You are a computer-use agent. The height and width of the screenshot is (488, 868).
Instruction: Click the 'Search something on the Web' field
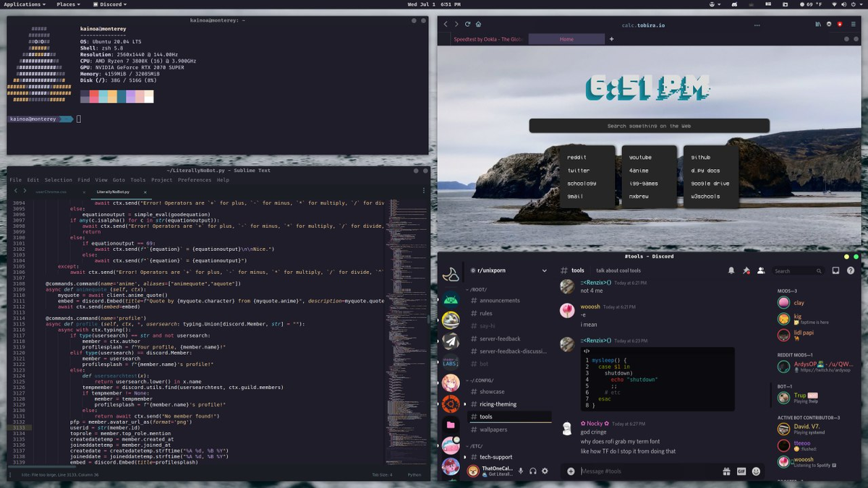coord(648,126)
